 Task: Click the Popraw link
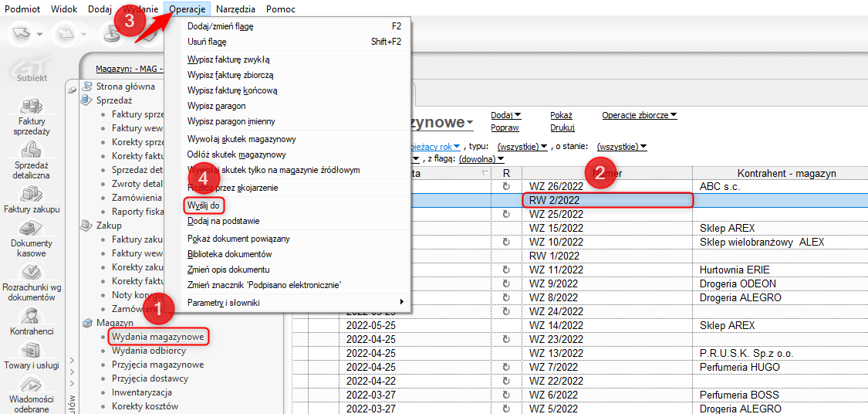tap(505, 127)
